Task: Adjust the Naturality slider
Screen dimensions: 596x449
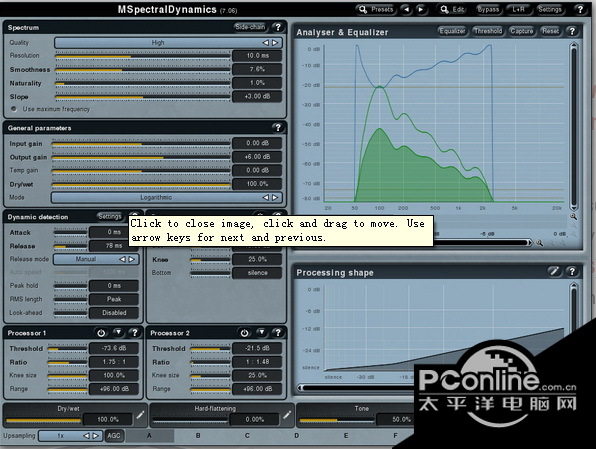Action: pos(143,83)
